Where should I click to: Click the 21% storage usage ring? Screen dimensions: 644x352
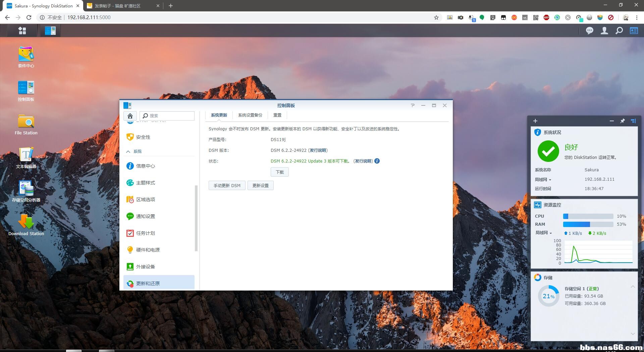[548, 296]
